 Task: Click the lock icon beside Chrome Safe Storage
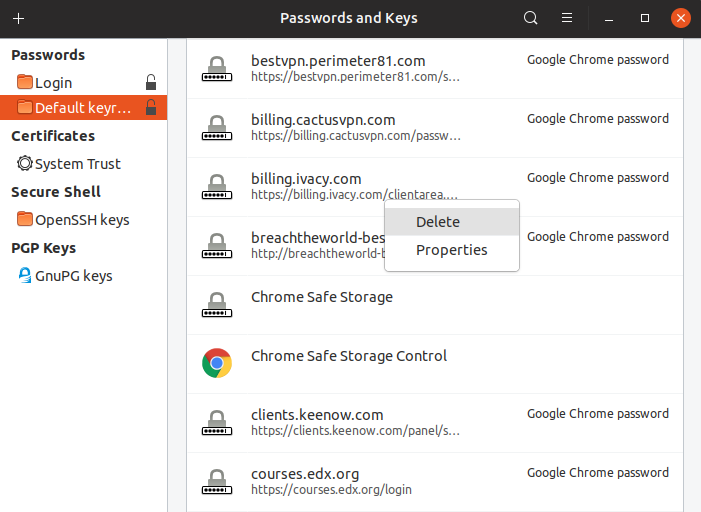pyautogui.click(x=217, y=305)
